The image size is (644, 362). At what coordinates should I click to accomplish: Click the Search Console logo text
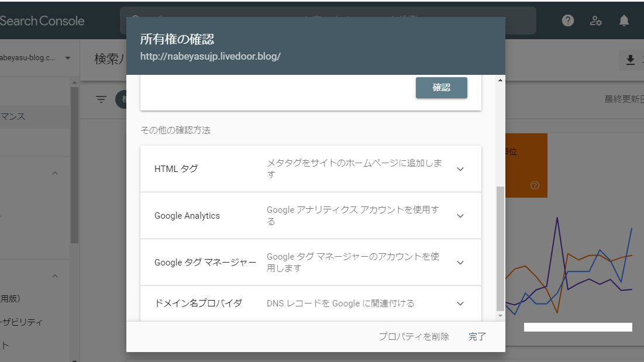click(x=42, y=21)
